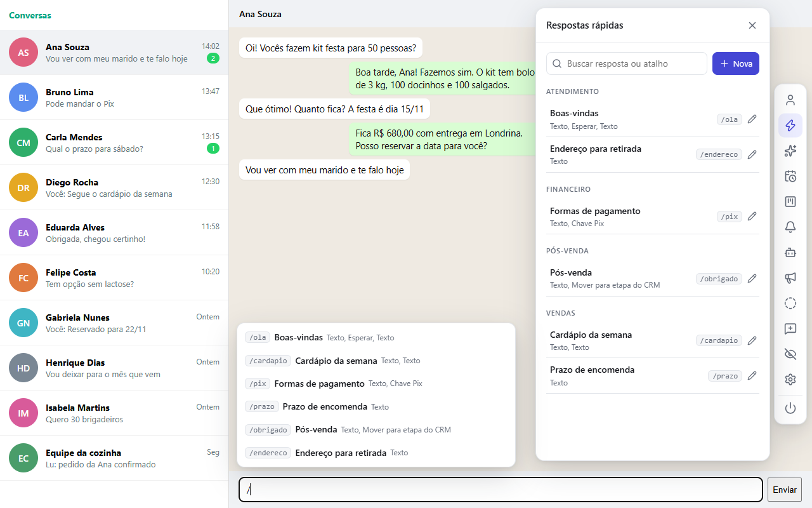The image size is (812, 508).
Task: Open the Equipe da cozinha group chat
Action: pos(114,458)
